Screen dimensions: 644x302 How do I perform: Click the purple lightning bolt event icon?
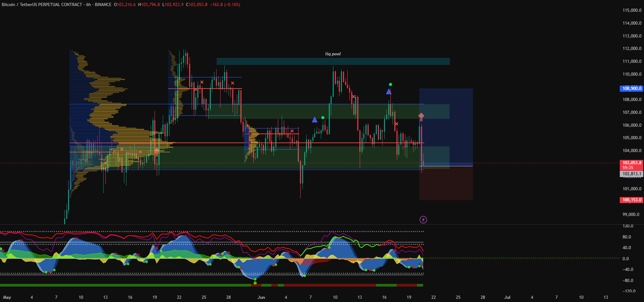[423, 219]
